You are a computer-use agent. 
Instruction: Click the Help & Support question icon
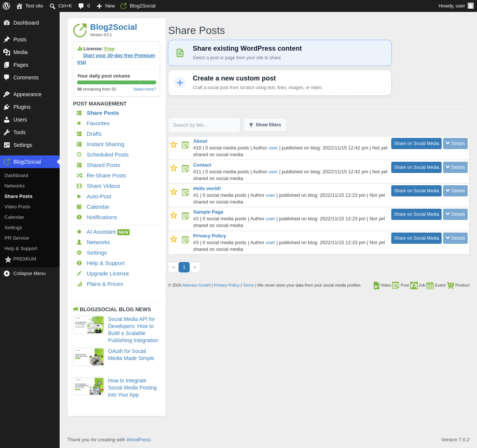click(79, 263)
